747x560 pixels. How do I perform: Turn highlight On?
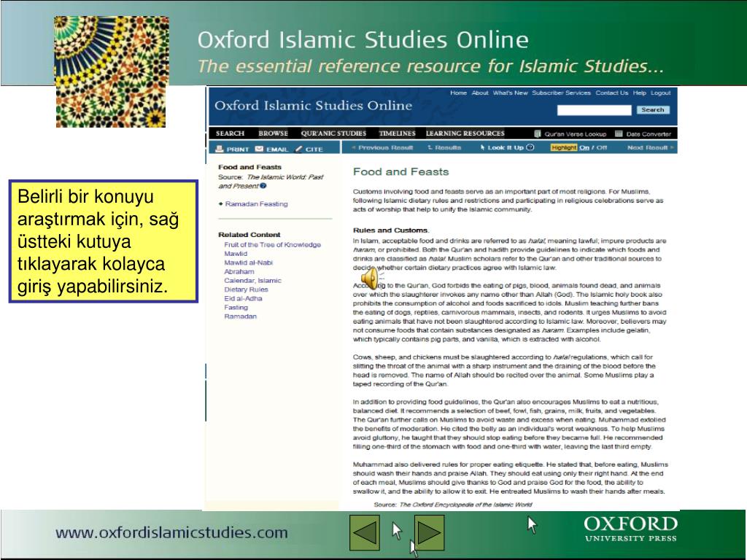click(x=584, y=147)
